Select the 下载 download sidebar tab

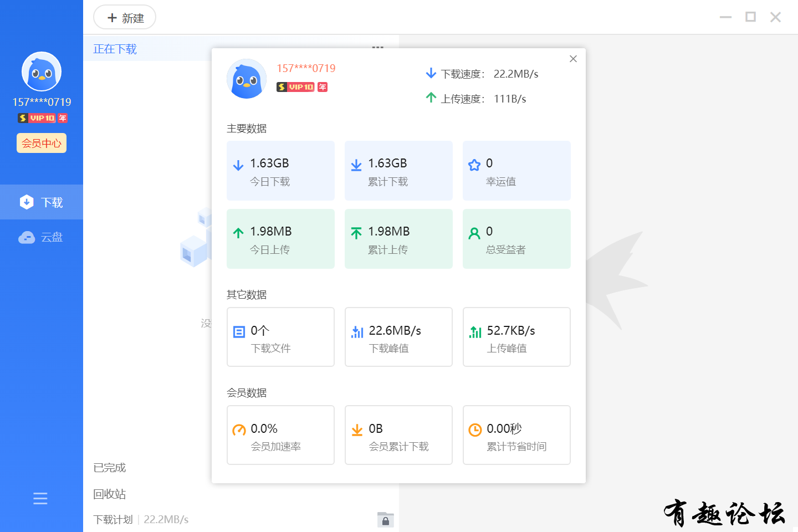click(x=42, y=202)
